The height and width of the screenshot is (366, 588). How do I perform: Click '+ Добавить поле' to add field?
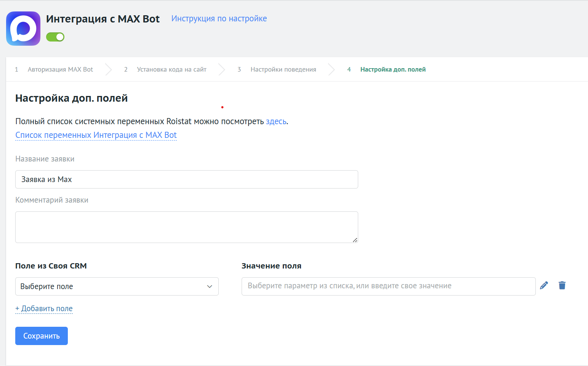(x=44, y=308)
